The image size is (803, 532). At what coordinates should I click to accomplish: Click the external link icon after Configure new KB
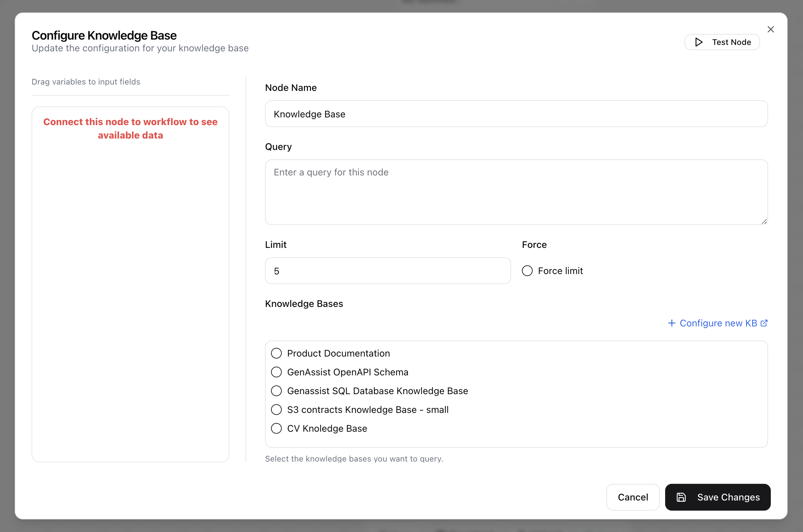point(764,323)
